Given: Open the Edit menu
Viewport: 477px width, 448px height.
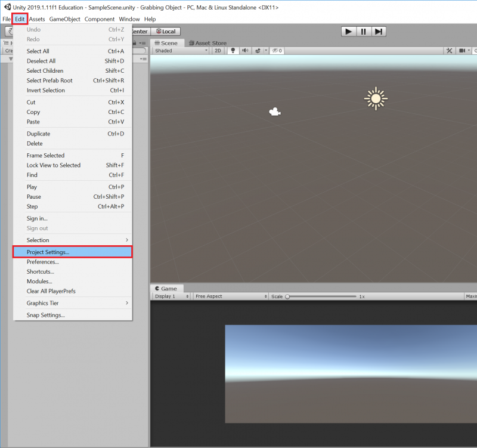Looking at the screenshot, I should point(20,19).
